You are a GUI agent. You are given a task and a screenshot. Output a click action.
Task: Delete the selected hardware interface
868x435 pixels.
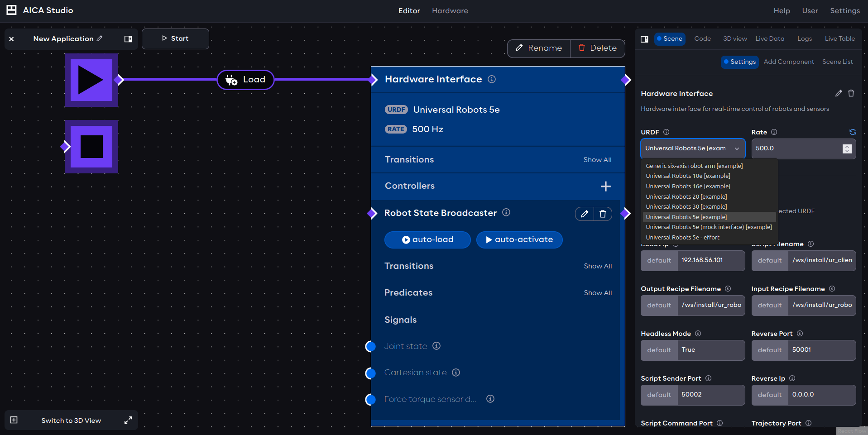tap(597, 48)
